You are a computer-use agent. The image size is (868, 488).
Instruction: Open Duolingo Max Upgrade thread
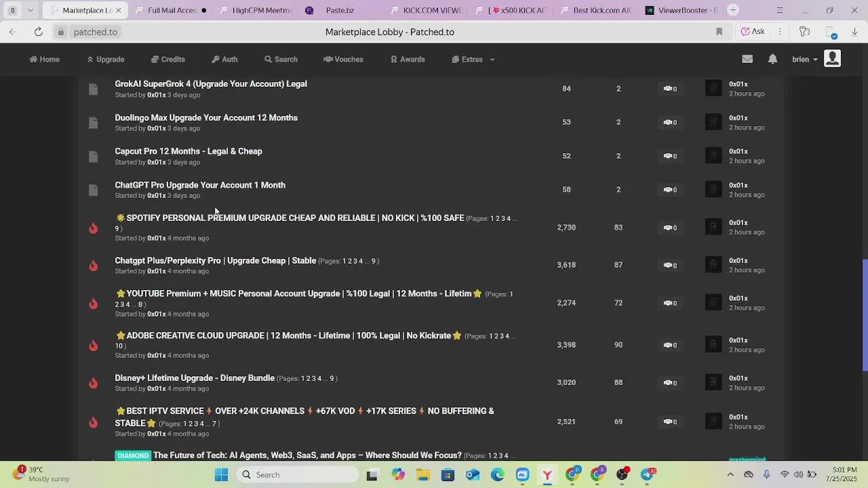[206, 118]
